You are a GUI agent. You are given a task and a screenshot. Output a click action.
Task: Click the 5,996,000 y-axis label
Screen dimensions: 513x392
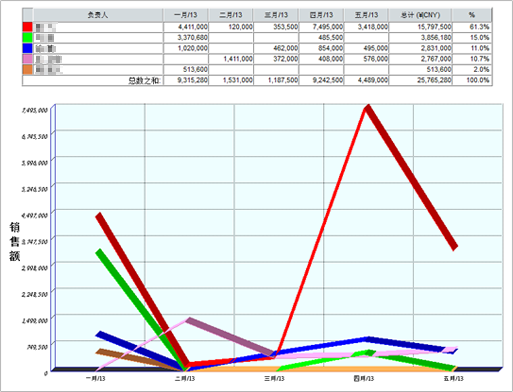[35, 163]
